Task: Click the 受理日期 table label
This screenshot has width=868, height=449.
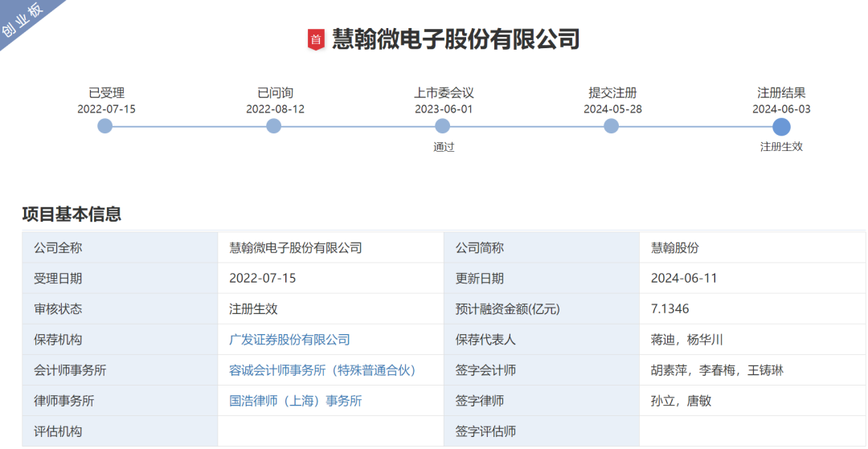Action: [x=58, y=278]
